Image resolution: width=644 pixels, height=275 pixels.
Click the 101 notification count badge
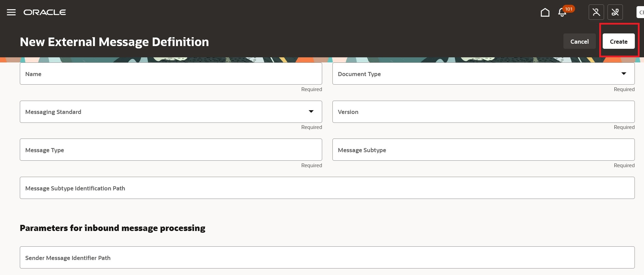(568, 9)
